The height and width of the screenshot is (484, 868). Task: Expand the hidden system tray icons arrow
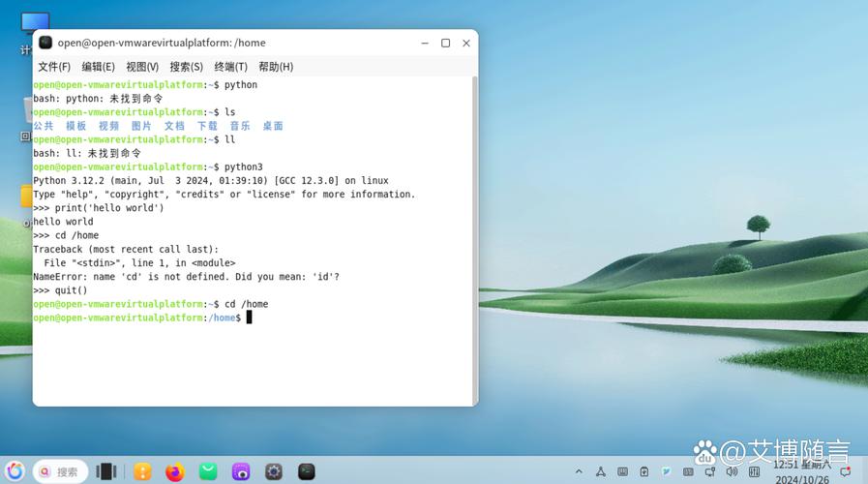pos(579,471)
